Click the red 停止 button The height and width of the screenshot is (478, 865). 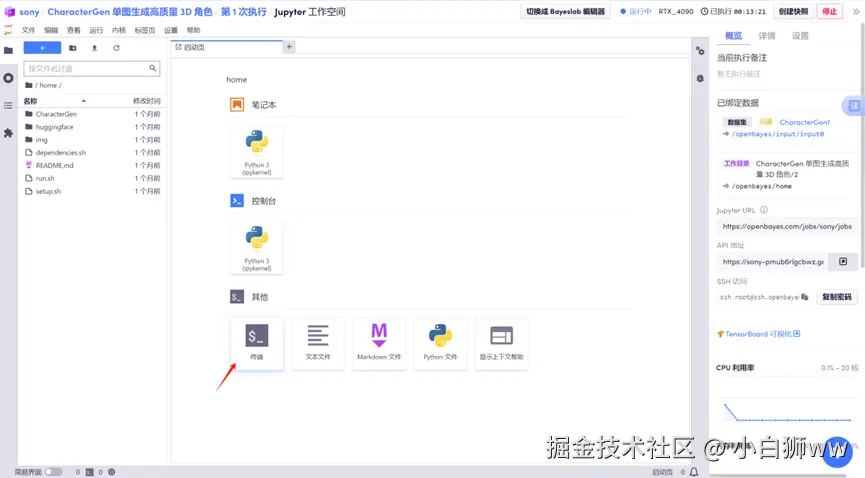[829, 12]
